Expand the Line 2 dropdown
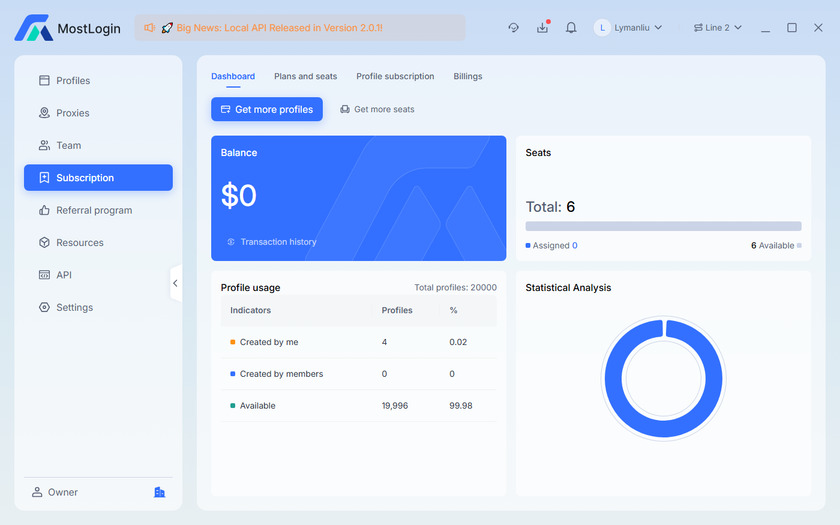 tap(718, 28)
